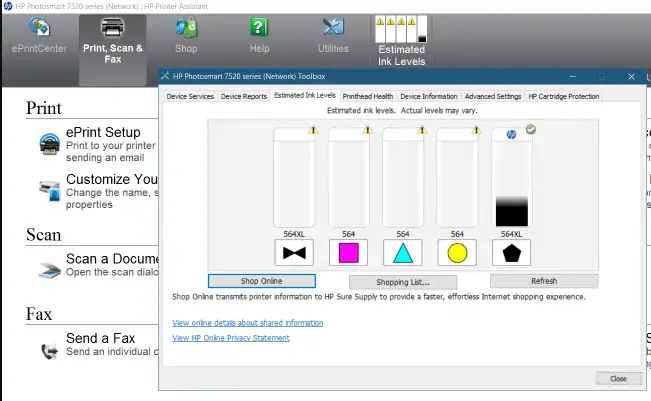Open Estimated Ink Levels in top toolbar

pyautogui.click(x=401, y=41)
